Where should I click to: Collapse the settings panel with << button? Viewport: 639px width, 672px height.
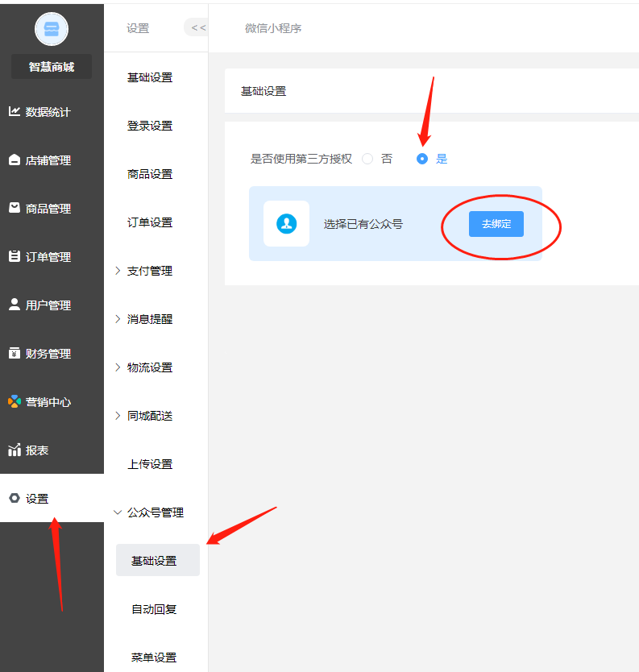pos(197,28)
